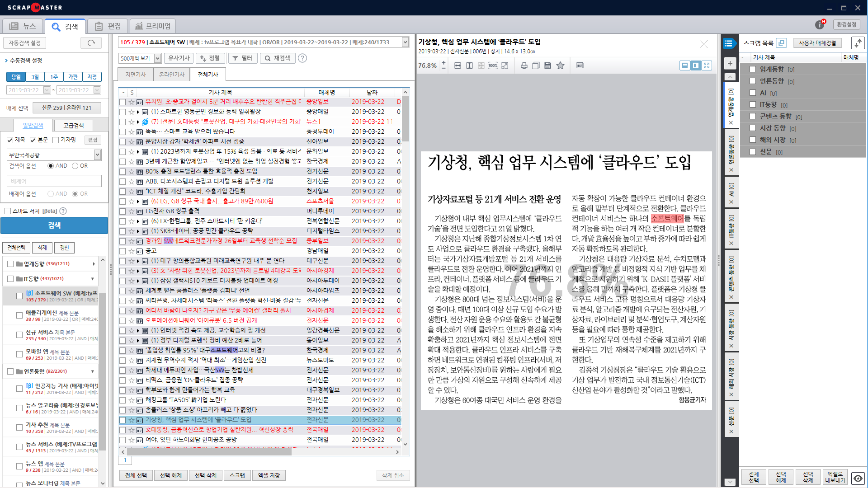Select the OR radio option for 검색어 옵션
Screen dimensions: 868x488
tap(75, 166)
